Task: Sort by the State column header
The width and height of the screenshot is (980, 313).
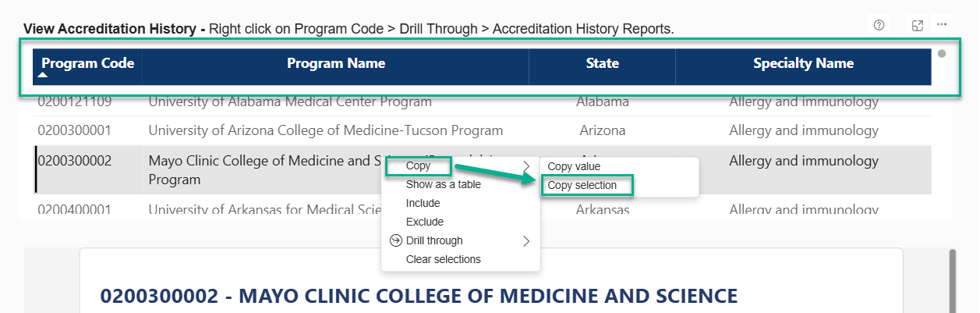Action: [x=603, y=63]
